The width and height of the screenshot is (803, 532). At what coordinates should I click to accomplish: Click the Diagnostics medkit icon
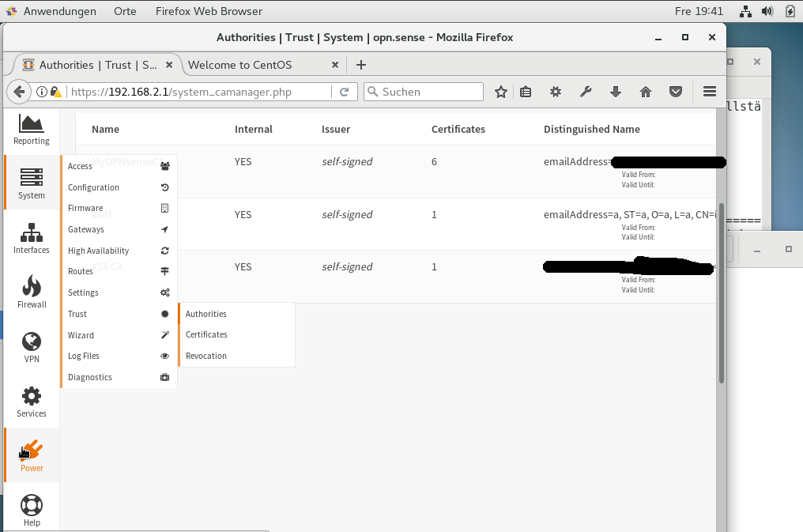point(165,377)
